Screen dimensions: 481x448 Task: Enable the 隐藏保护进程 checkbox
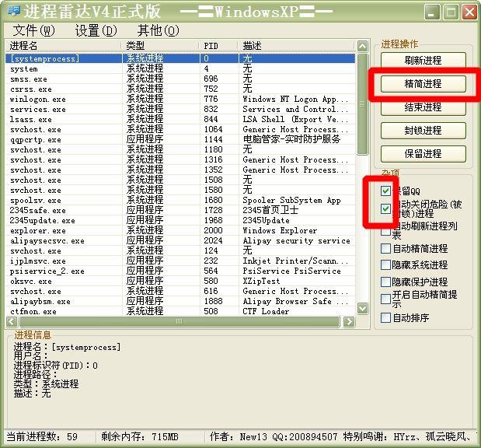coord(385,282)
